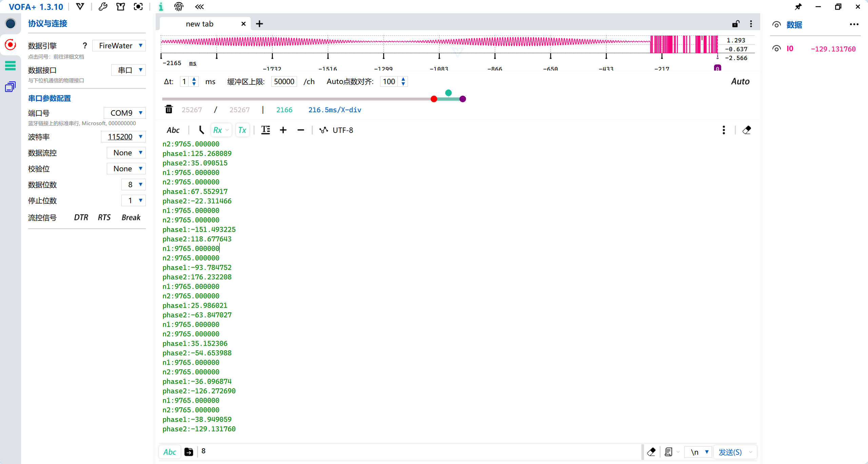The image size is (868, 464).
Task: Collapse the sidebar with double-arrow icon
Action: (200, 7)
